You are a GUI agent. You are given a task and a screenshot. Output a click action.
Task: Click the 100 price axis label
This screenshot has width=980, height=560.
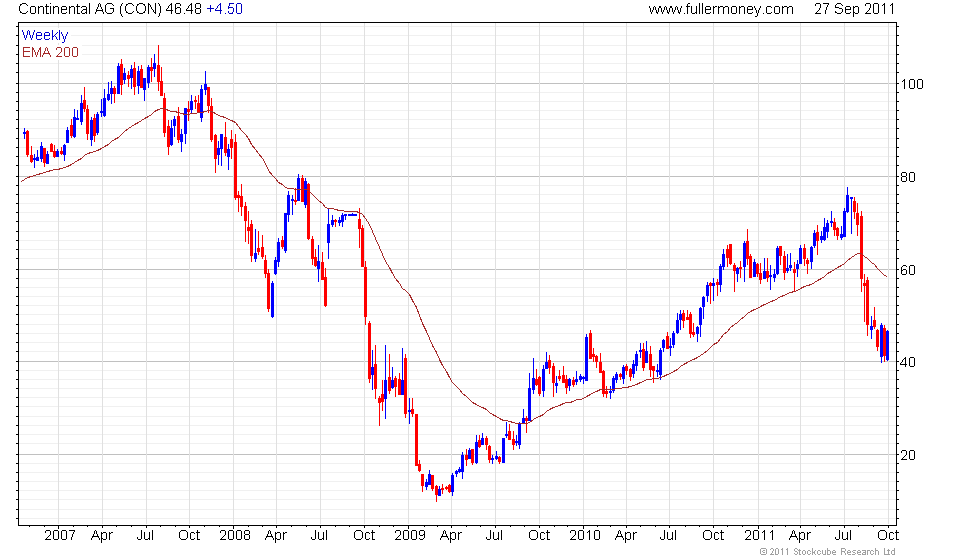pyautogui.click(x=911, y=84)
